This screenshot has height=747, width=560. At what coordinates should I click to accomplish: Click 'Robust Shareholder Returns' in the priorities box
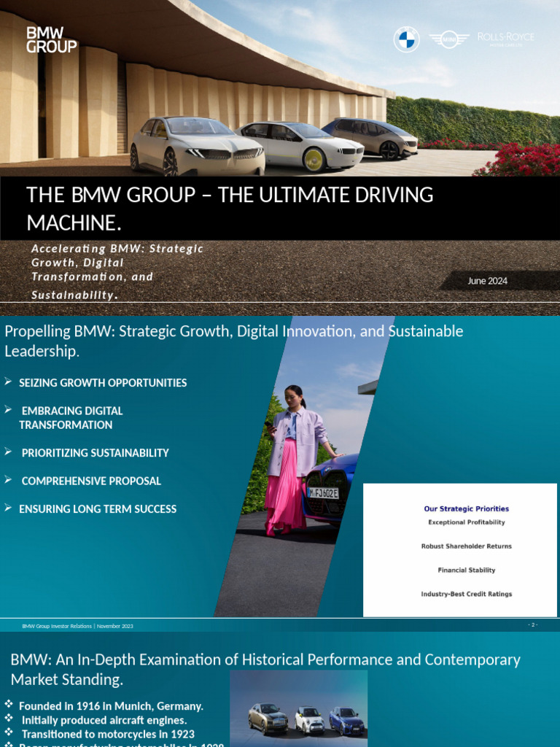[466, 546]
